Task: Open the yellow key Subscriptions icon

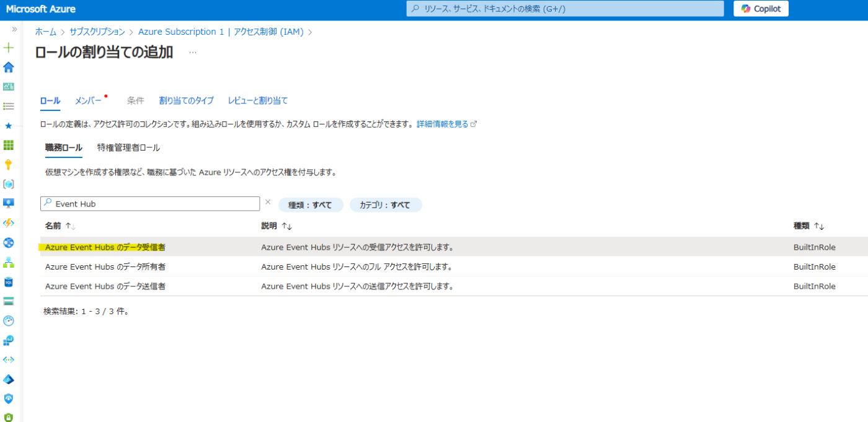Action: 9,164
